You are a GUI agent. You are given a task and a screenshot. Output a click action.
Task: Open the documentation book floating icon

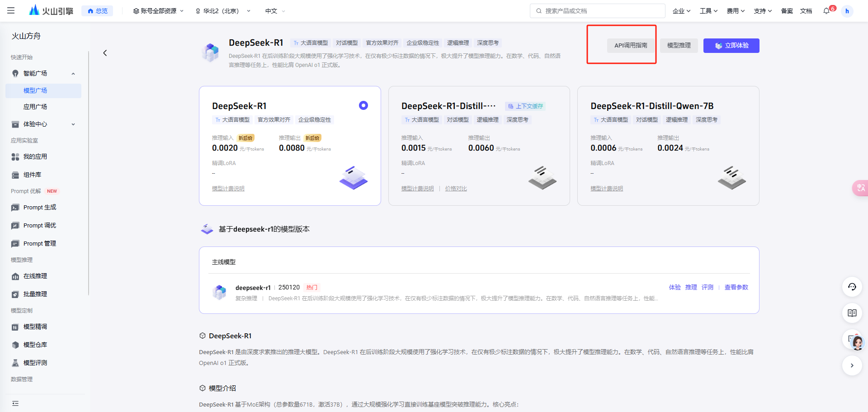tap(852, 313)
